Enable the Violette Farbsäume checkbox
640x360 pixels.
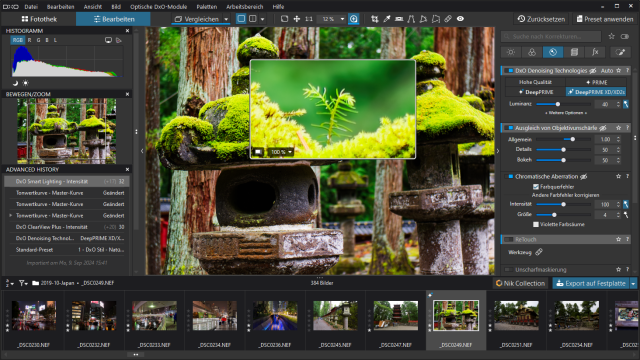536,224
